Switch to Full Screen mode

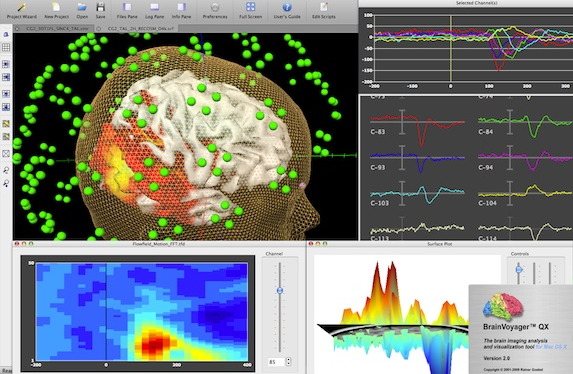pos(250,10)
